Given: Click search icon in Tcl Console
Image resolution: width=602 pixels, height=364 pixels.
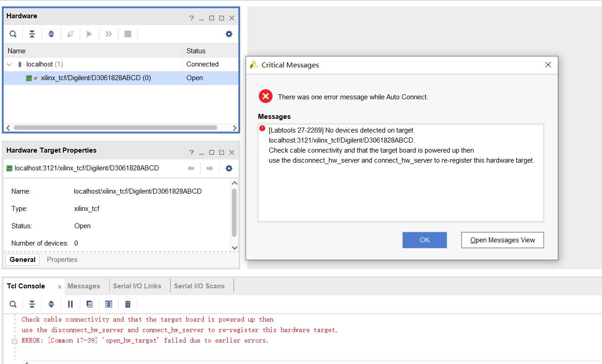Looking at the screenshot, I should tap(13, 304).
